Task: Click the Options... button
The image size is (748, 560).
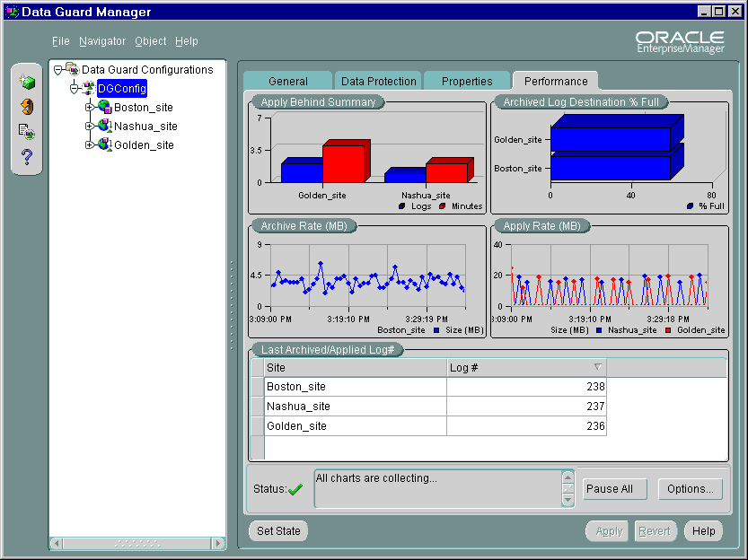Action: coord(691,489)
